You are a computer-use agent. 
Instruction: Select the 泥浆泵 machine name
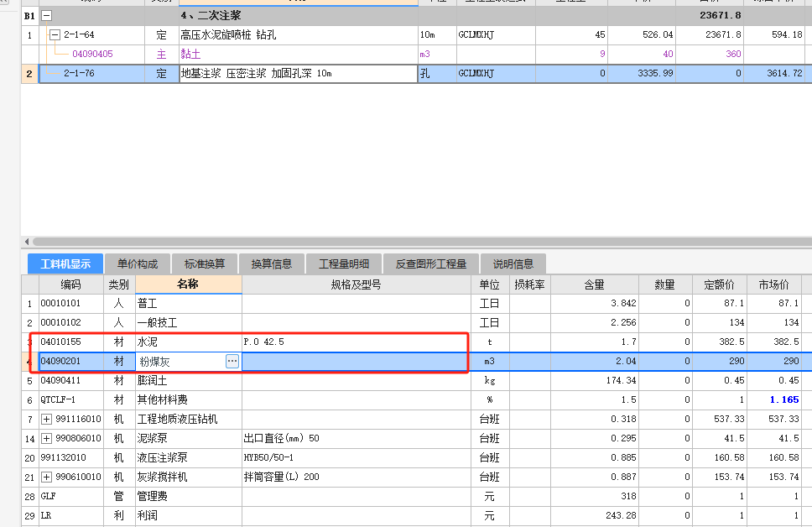click(189, 438)
